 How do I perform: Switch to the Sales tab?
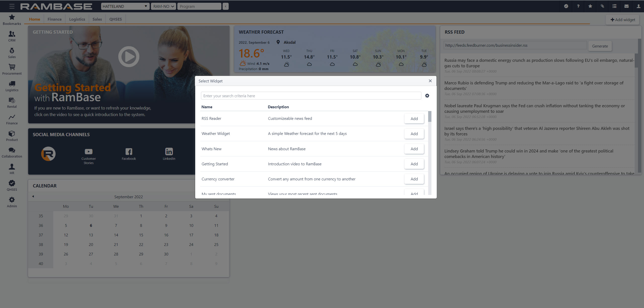pyautogui.click(x=97, y=19)
